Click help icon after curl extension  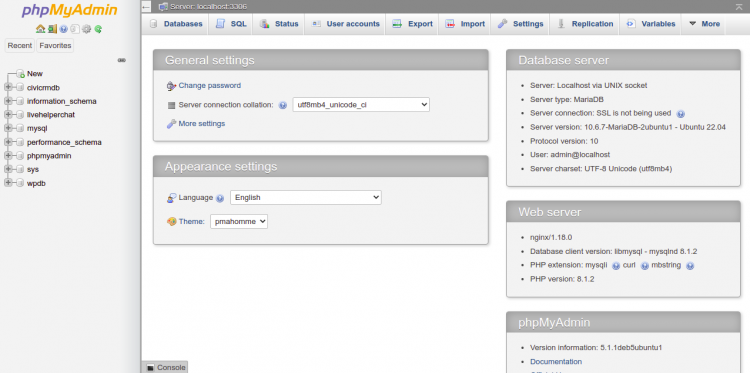(644, 266)
